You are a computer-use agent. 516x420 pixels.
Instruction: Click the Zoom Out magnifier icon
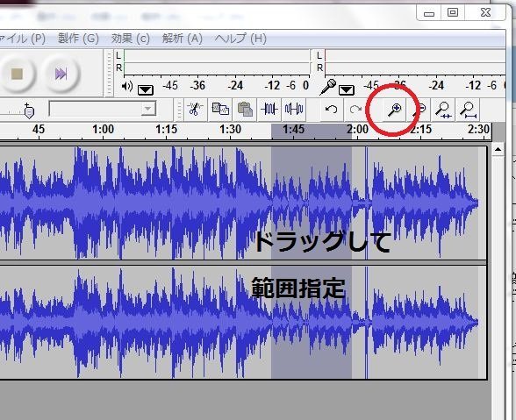pyautogui.click(x=419, y=110)
